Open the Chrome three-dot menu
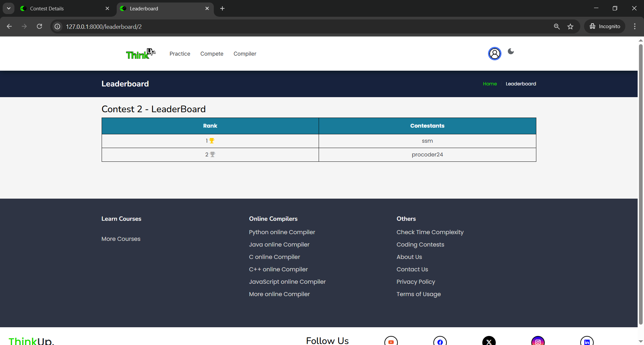 coord(635,26)
